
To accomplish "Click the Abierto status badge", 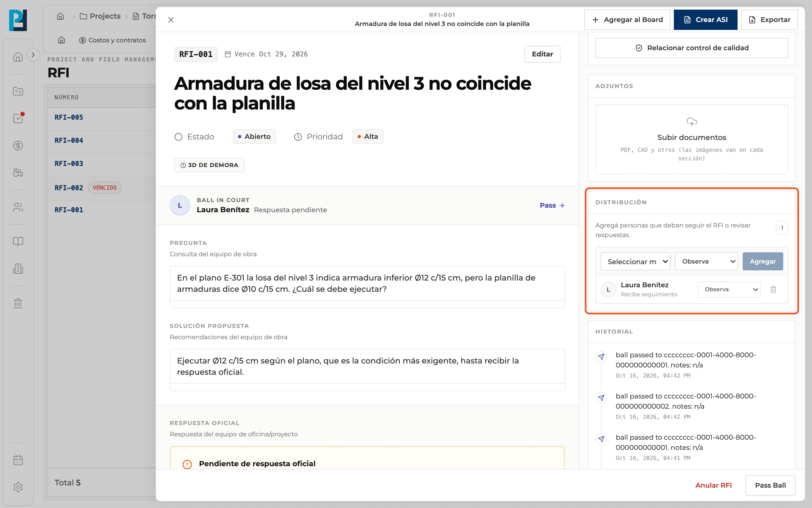I will point(254,137).
